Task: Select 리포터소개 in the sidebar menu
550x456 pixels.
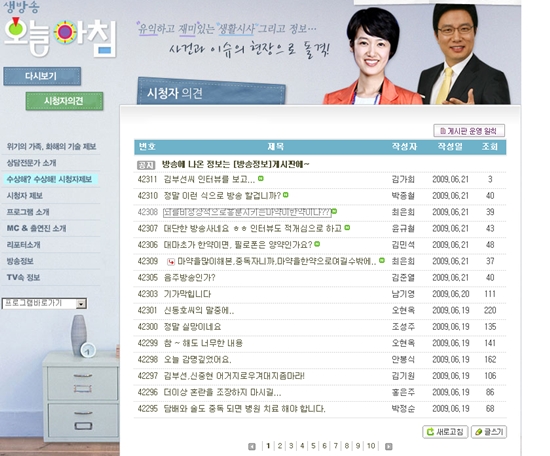Action: pos(24,244)
